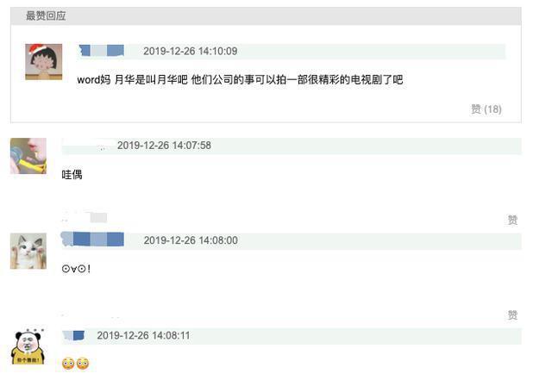Open blurred username of the 14:07:58 commenter
This screenshot has height=392, width=552.
[x=88, y=146]
